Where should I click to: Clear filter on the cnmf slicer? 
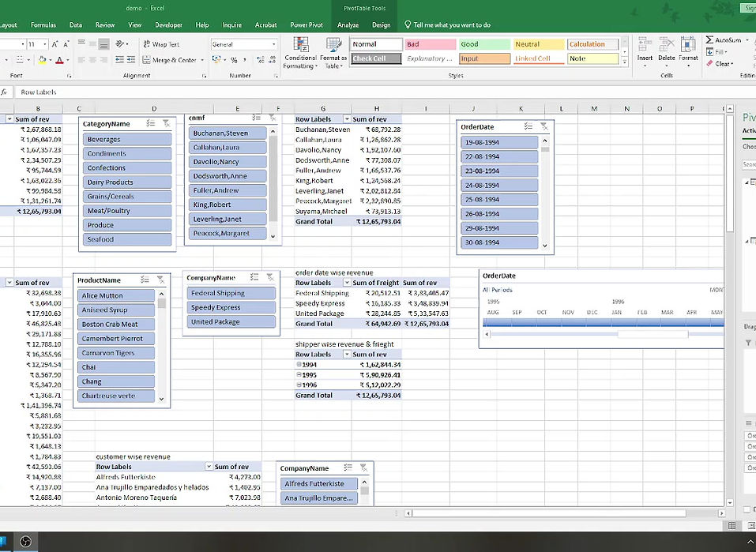(273, 118)
